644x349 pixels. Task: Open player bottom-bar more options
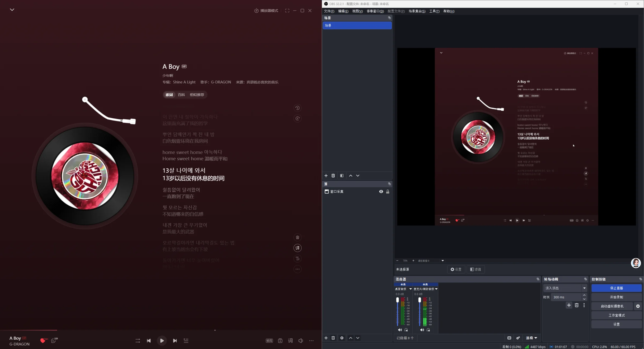311,341
